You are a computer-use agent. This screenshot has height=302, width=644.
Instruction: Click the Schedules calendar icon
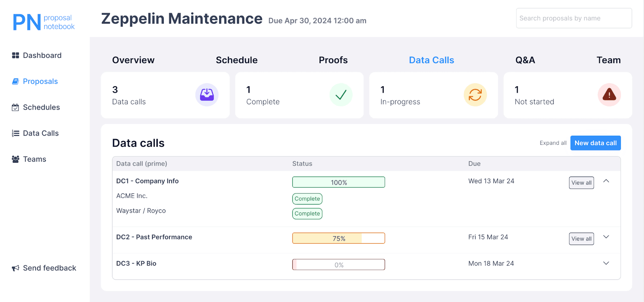15,107
